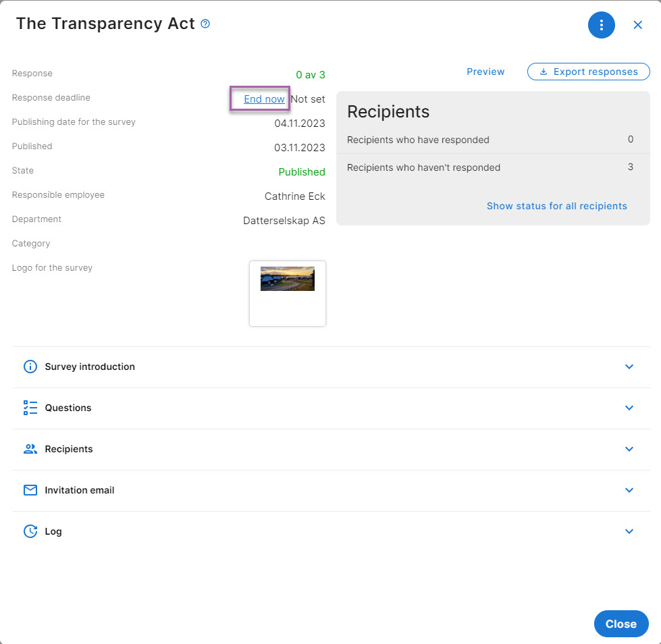
Task: Expand the Survey introduction section chevron
Action: (629, 367)
